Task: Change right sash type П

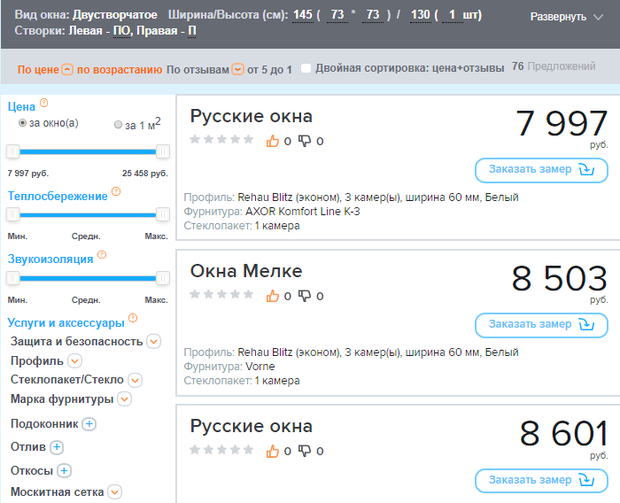Action: pos(192,31)
